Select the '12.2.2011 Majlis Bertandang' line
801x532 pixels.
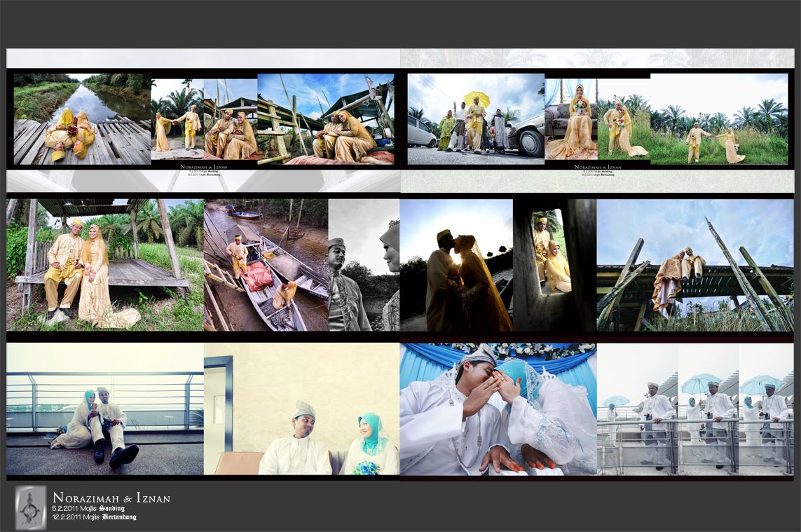point(95,517)
